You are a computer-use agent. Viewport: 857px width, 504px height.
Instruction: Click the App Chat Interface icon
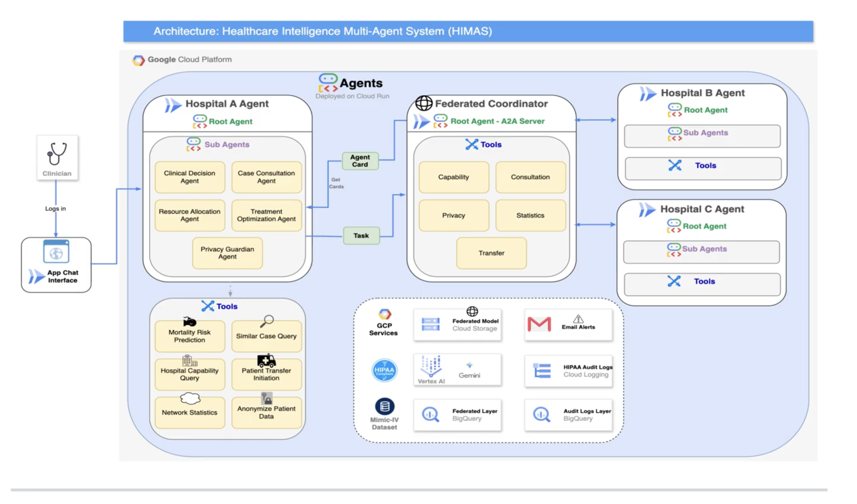point(56,254)
